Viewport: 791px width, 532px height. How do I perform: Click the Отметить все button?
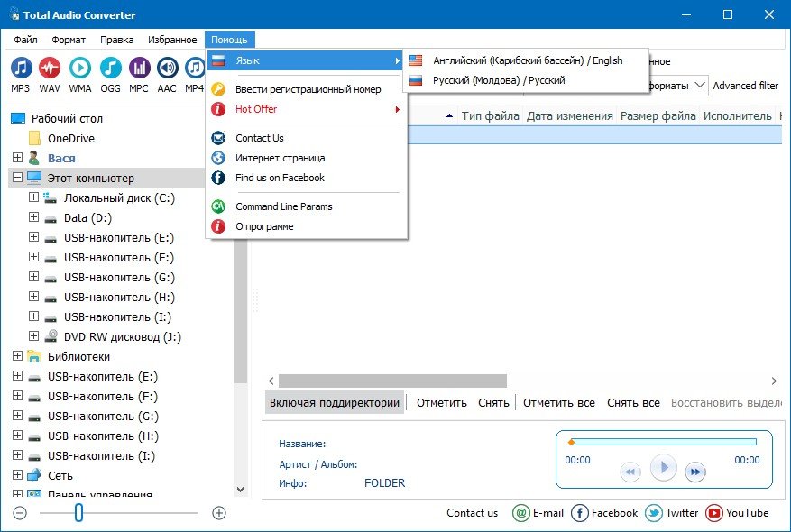558,403
